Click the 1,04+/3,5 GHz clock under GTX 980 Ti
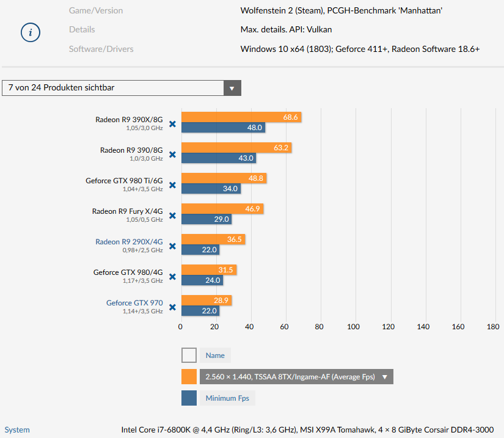 pos(143,189)
